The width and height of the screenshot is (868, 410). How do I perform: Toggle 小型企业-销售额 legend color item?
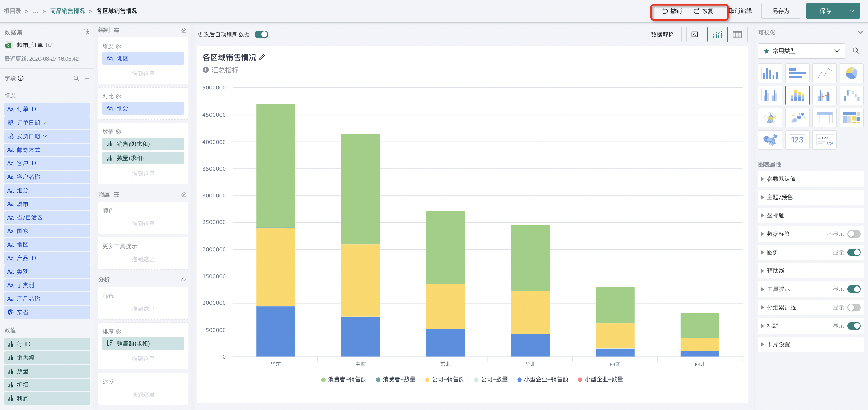click(x=542, y=379)
